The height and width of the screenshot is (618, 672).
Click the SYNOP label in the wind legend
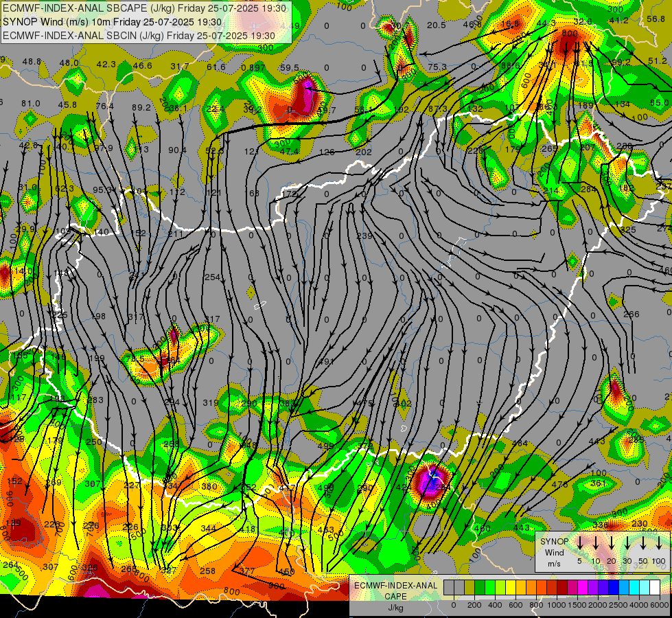pos(555,542)
